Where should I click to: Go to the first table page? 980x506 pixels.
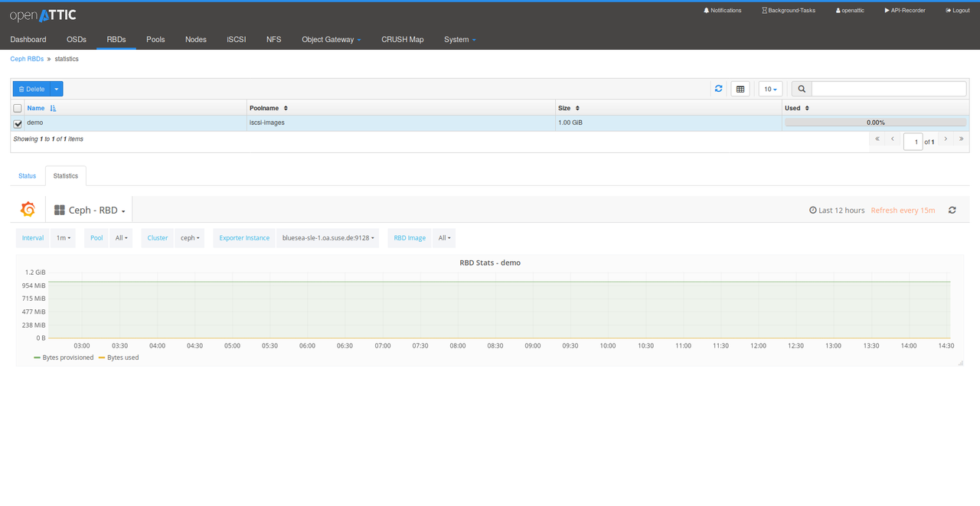coord(877,139)
